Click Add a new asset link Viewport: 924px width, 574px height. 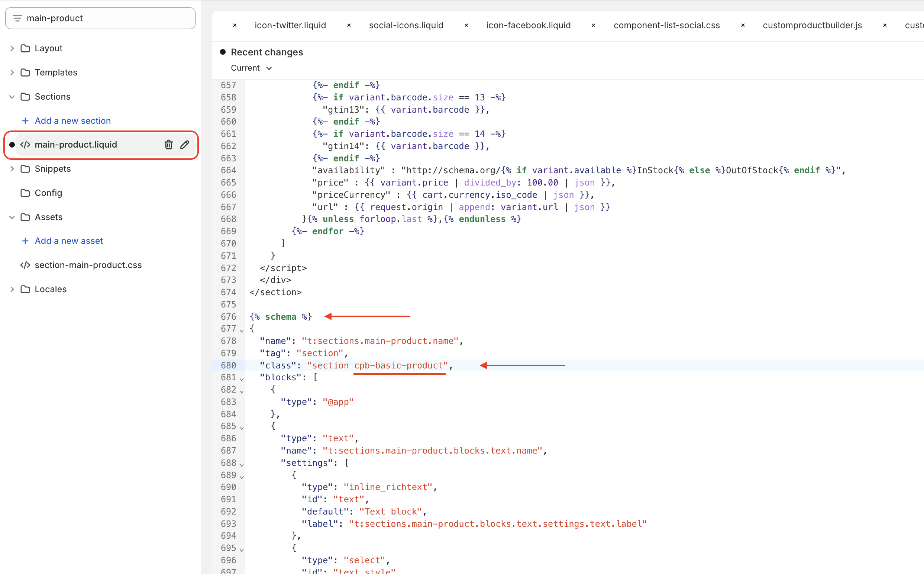pos(69,241)
